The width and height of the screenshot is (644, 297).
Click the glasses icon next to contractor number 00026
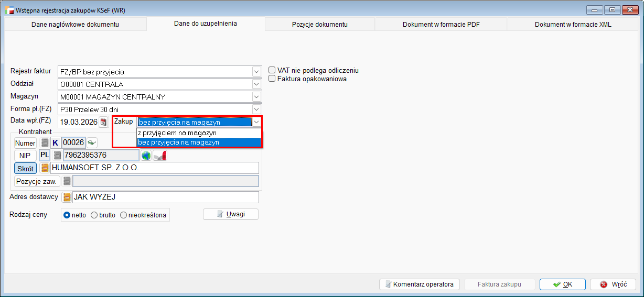[x=92, y=142]
